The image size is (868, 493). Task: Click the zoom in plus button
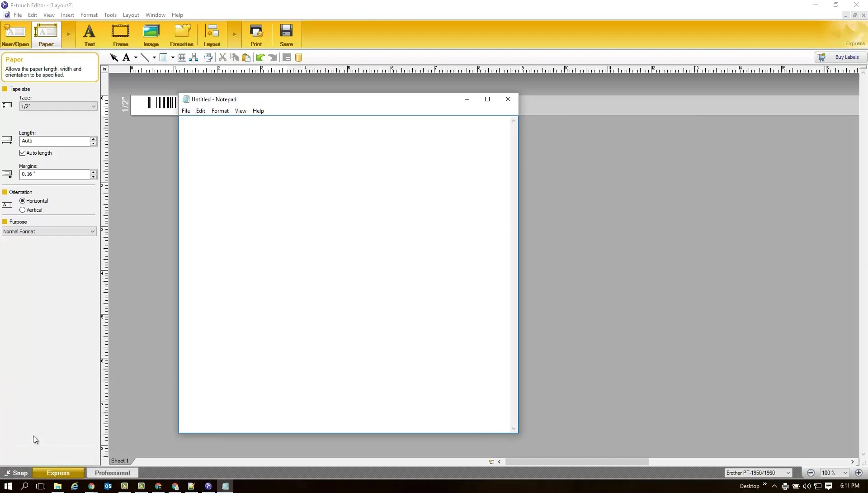click(x=859, y=473)
